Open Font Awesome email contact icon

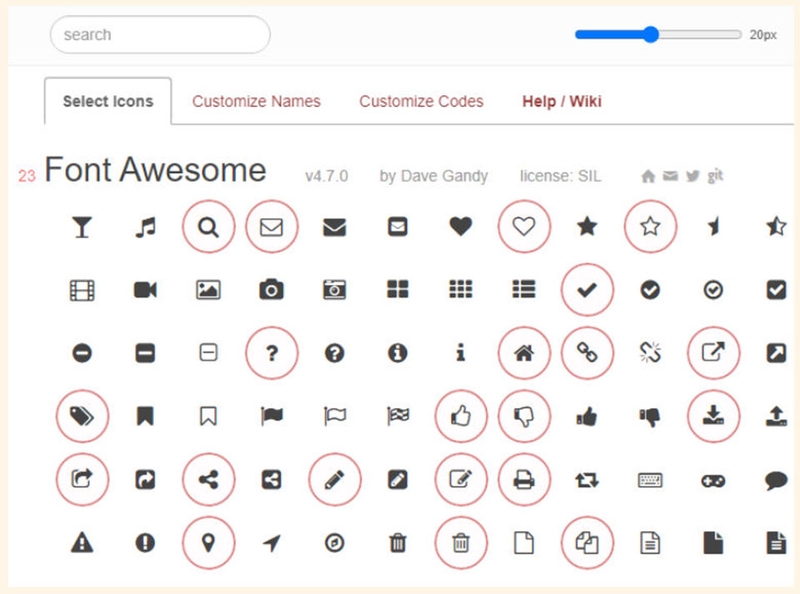[x=670, y=176]
